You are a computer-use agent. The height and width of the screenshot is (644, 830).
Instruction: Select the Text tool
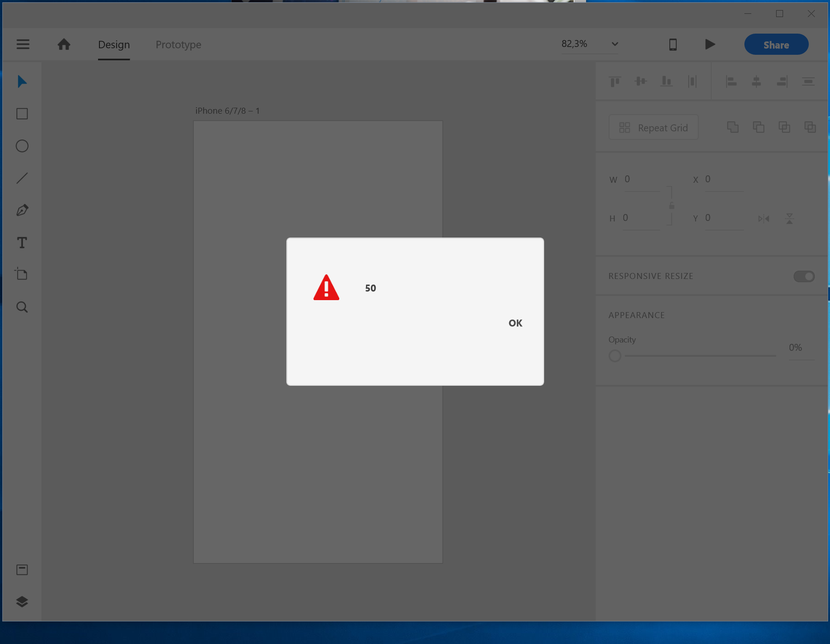pos(22,242)
